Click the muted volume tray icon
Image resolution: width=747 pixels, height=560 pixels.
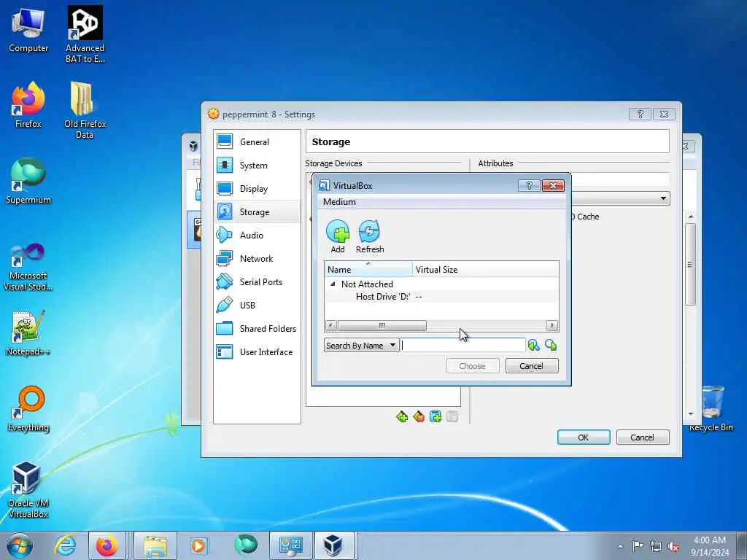click(x=673, y=546)
